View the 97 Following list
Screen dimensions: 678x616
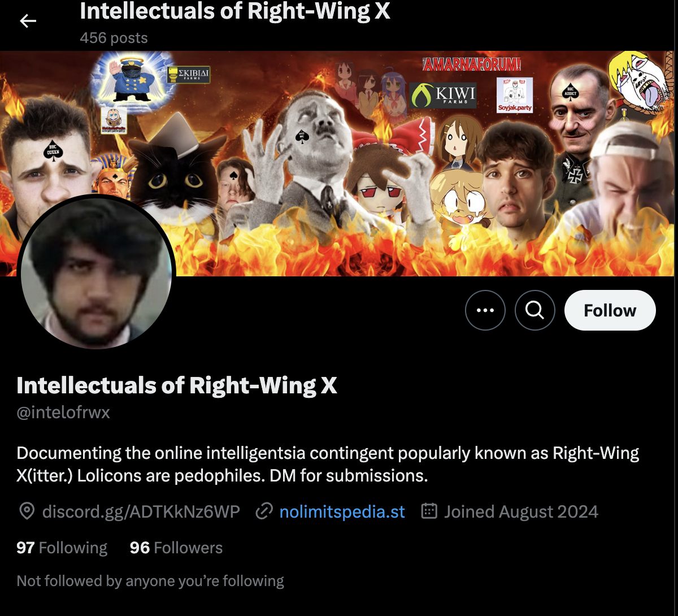pyautogui.click(x=62, y=548)
